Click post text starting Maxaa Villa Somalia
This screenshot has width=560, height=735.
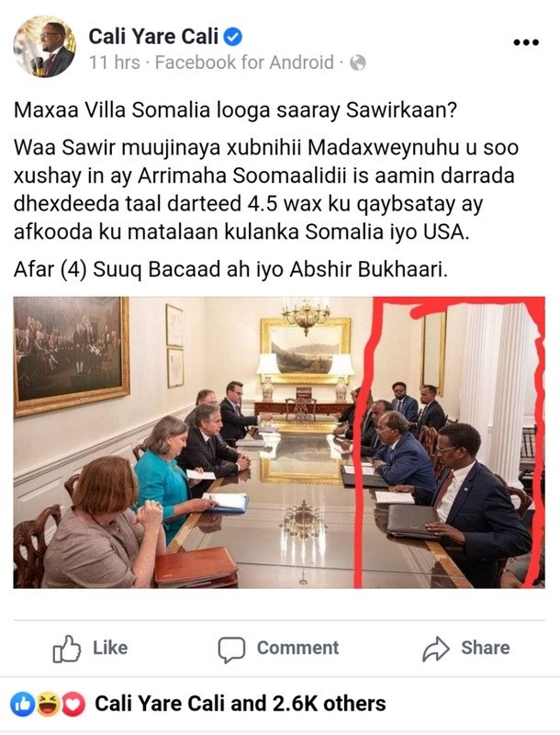click(235, 110)
